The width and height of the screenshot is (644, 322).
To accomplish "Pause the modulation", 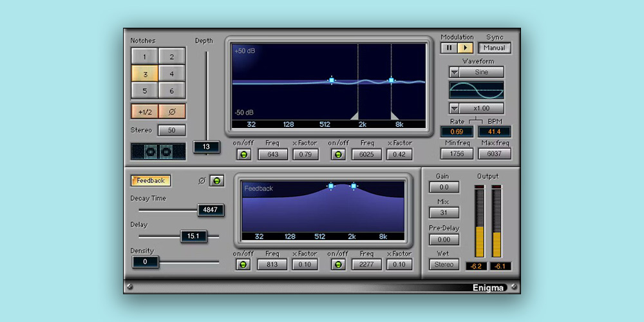I will [449, 48].
